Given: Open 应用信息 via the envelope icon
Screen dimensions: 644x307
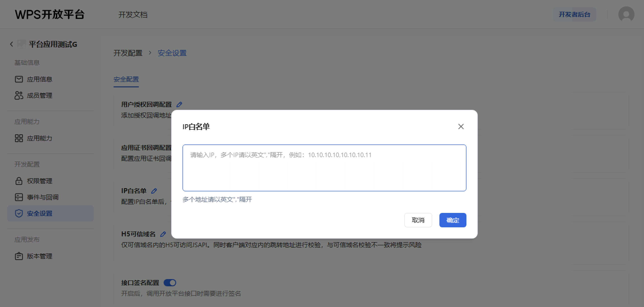Looking at the screenshot, I should click(x=18, y=79).
